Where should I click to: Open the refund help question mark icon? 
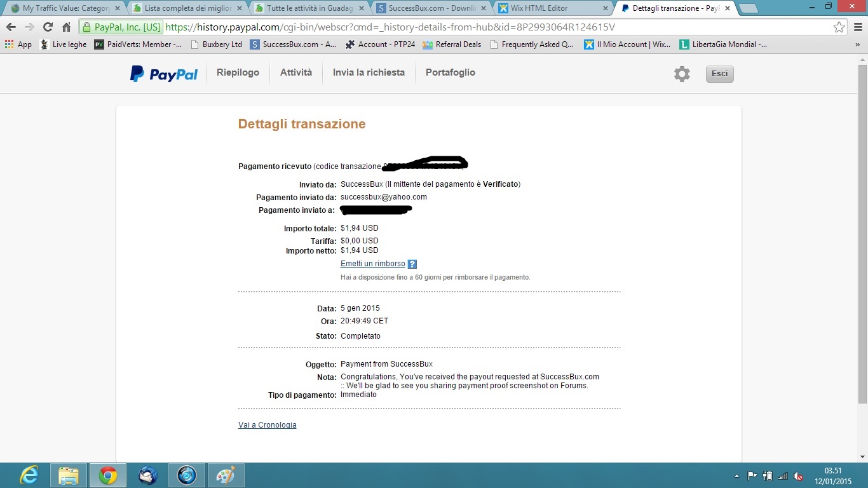412,264
